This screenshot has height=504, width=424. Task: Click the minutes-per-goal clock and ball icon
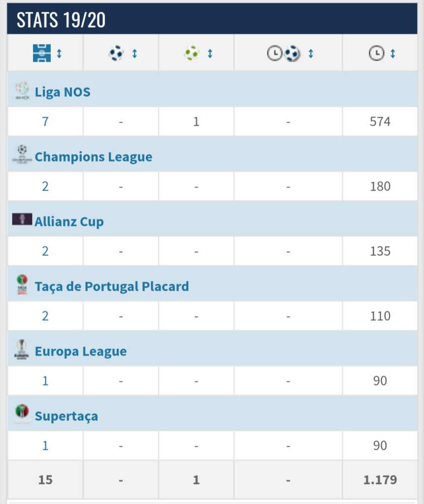click(284, 53)
